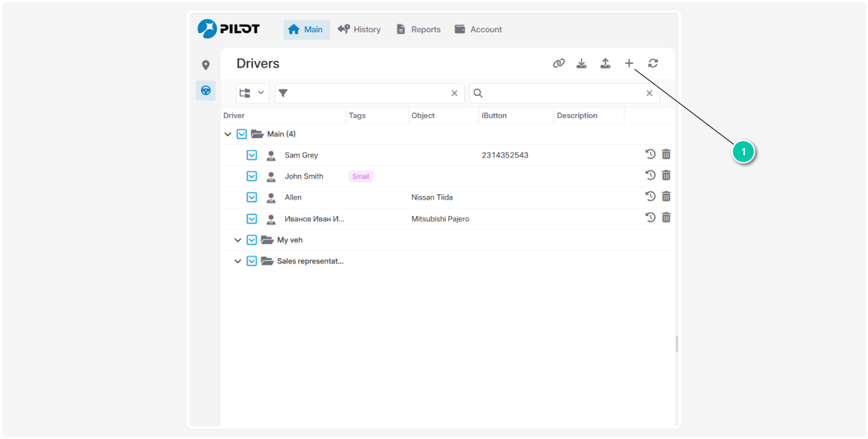Click the download import icon
This screenshot has height=439, width=868.
pos(581,64)
